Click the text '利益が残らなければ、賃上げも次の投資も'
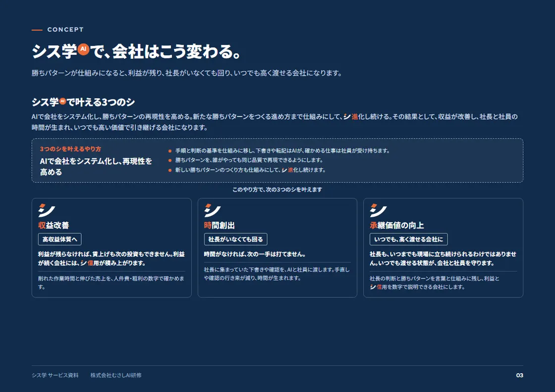This screenshot has height=392, width=555. click(111, 258)
